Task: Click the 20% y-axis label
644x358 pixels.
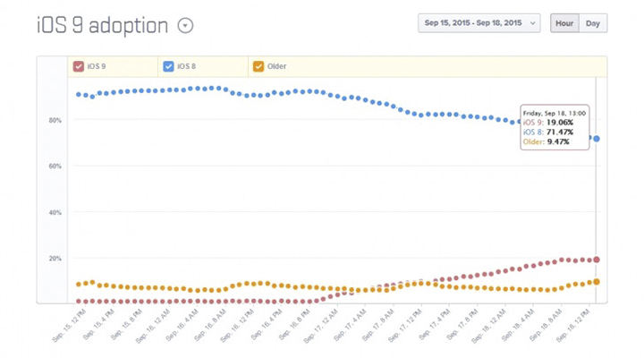Action: pos(55,259)
